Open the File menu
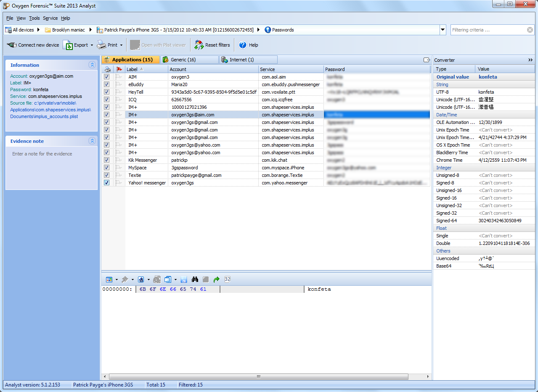538x392 pixels. click(x=10, y=18)
